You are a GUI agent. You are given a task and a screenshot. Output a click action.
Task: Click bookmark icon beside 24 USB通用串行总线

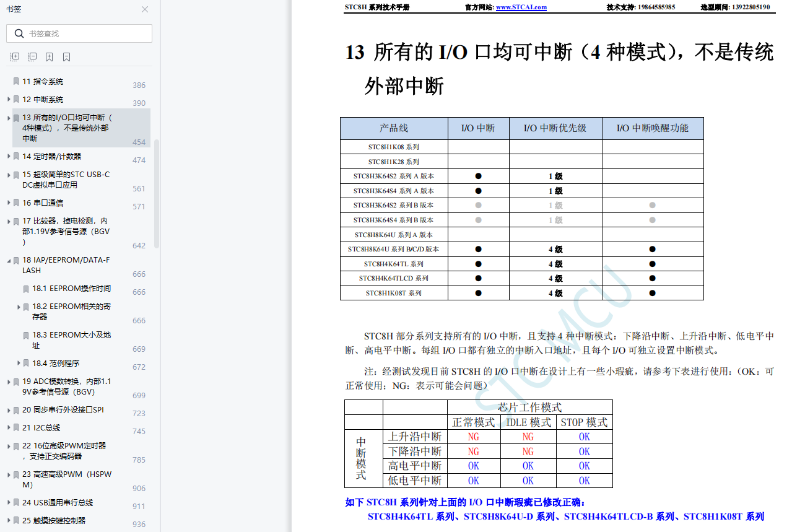[x=16, y=502]
